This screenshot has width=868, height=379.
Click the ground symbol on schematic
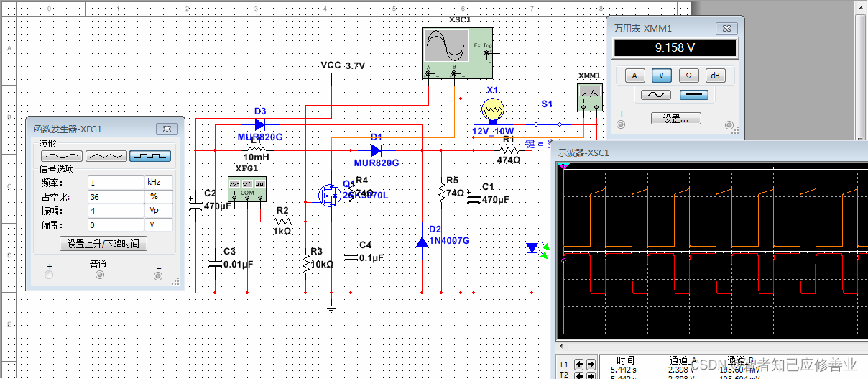click(x=331, y=308)
